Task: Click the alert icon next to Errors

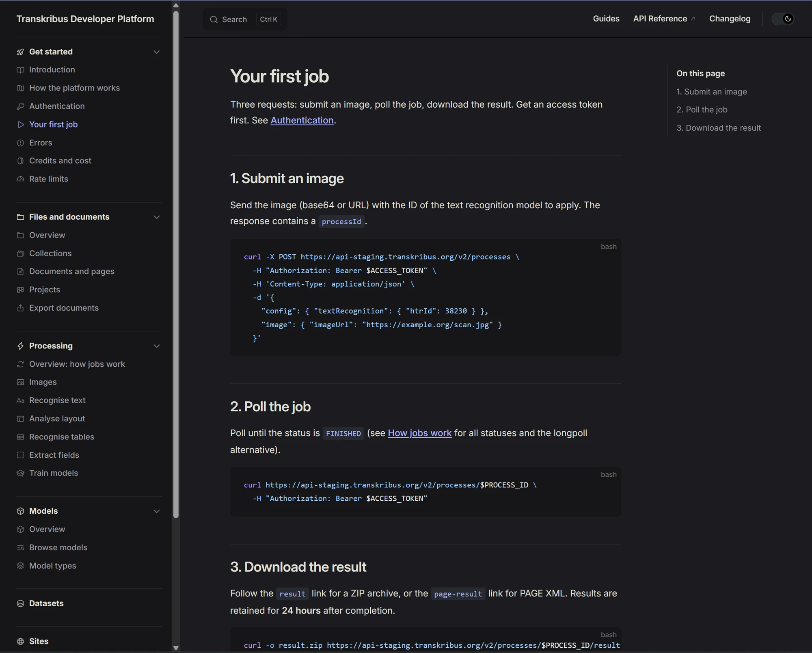Action: click(x=20, y=143)
